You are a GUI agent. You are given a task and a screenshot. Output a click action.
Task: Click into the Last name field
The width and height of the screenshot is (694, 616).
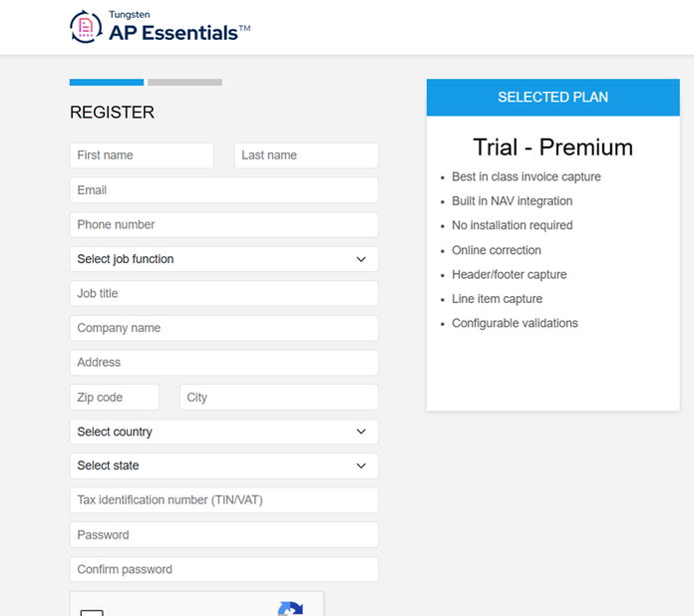point(306,155)
